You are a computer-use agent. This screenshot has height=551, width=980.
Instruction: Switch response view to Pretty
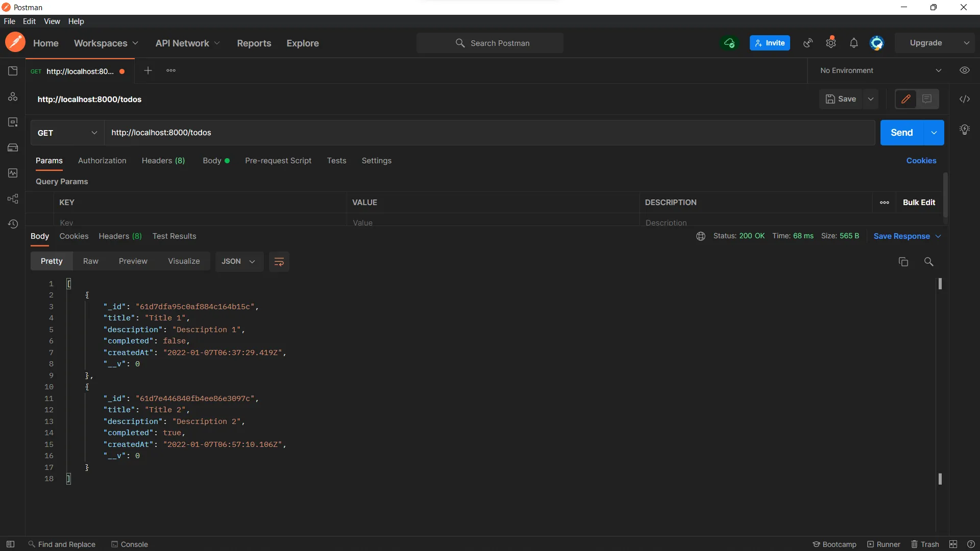(x=52, y=261)
